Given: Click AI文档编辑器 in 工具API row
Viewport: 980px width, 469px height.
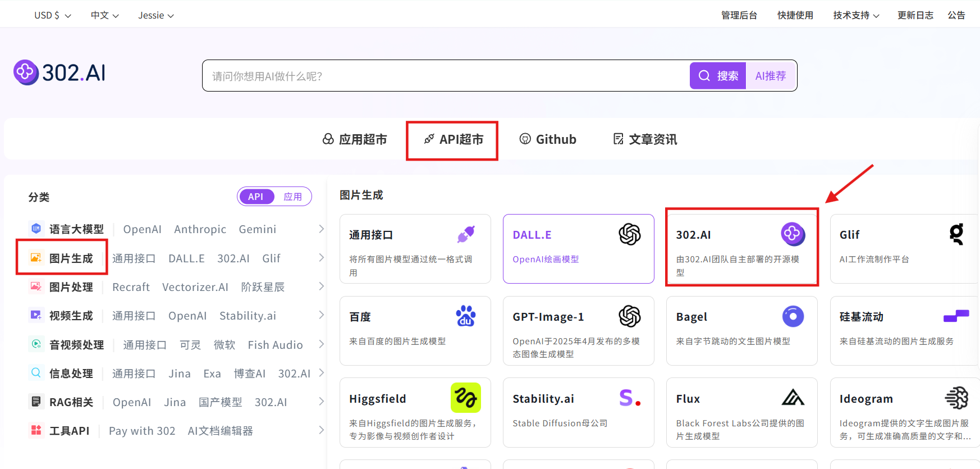Looking at the screenshot, I should (221, 431).
